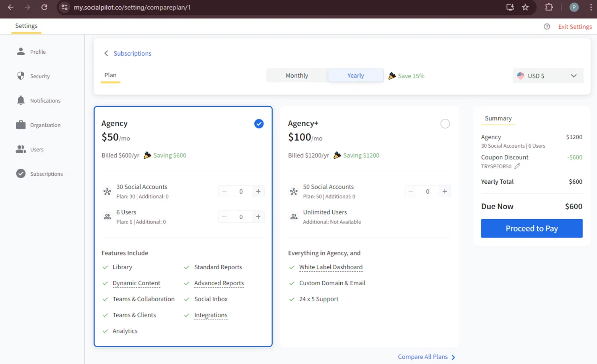The image size is (597, 364).
Task: Open the Compare All Plans link
Action: (426, 357)
